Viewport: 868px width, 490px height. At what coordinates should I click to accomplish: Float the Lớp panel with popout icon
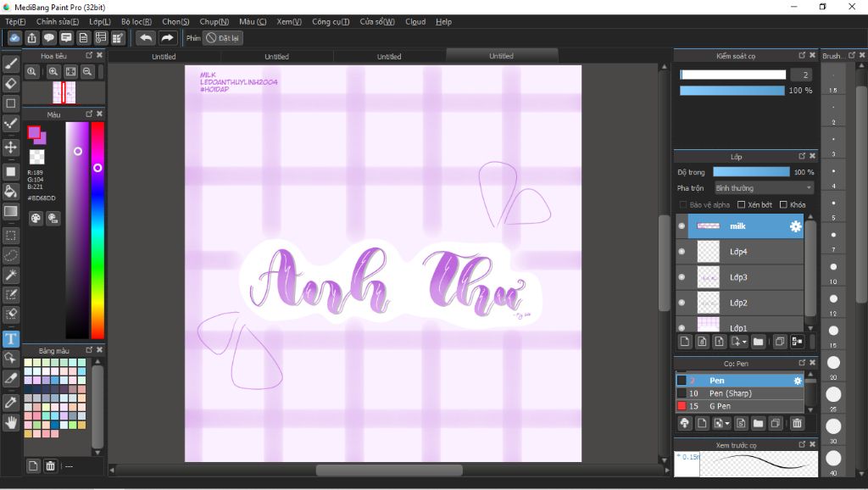[802, 156]
